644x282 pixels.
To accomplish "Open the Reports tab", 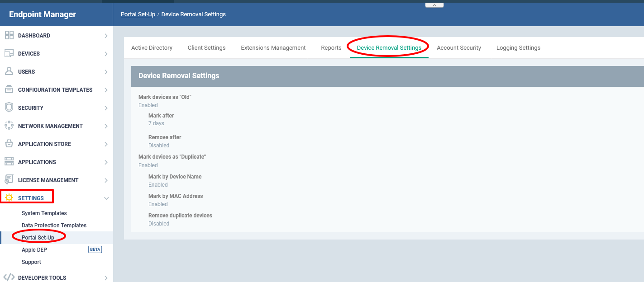I will tap(331, 48).
